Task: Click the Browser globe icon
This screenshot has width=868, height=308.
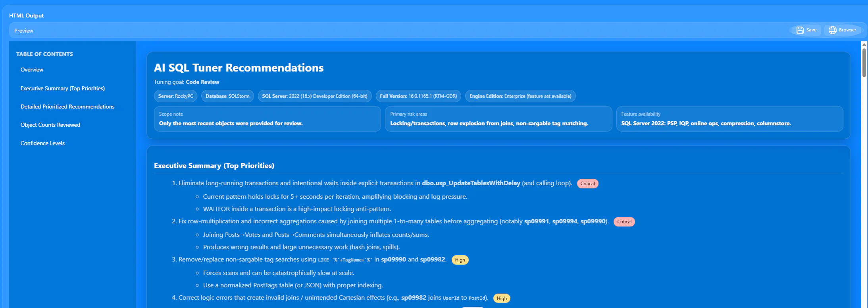Action: click(833, 30)
